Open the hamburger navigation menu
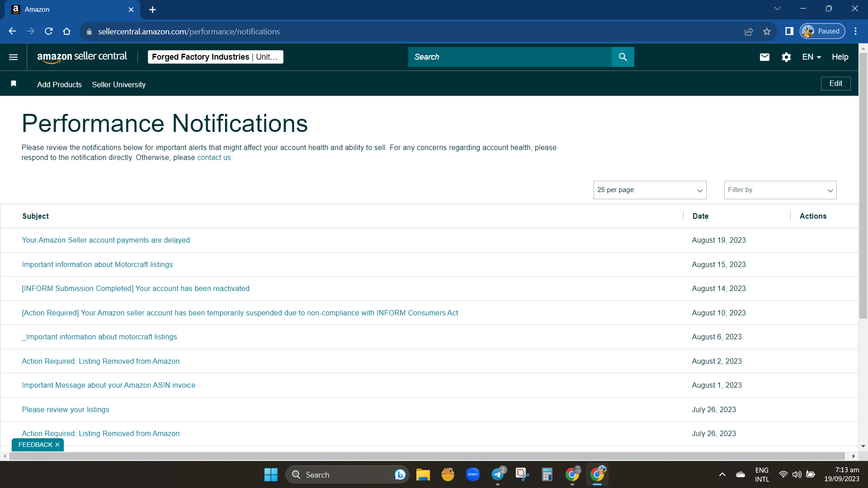The image size is (868, 488). 14,57
